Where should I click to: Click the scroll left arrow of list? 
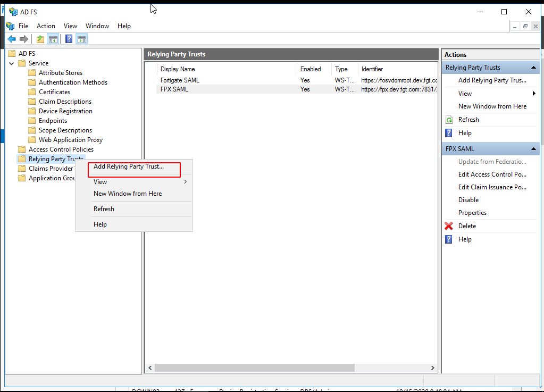(x=150, y=368)
